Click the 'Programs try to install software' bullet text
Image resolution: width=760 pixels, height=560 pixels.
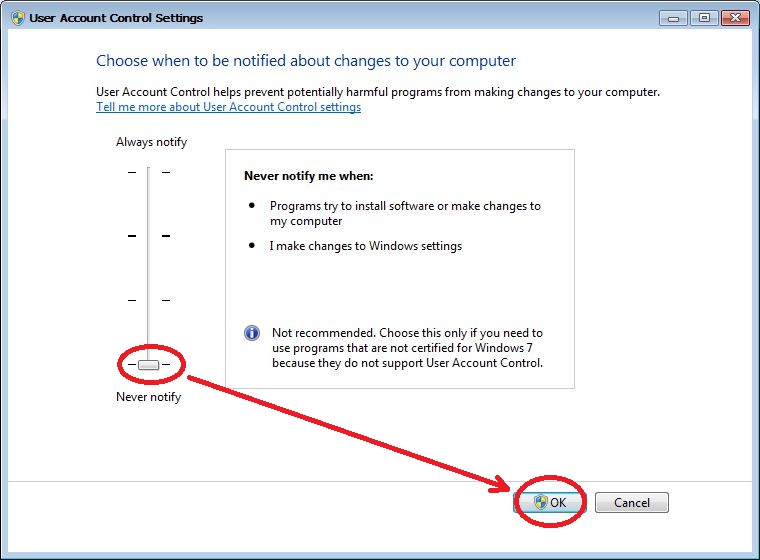point(405,213)
